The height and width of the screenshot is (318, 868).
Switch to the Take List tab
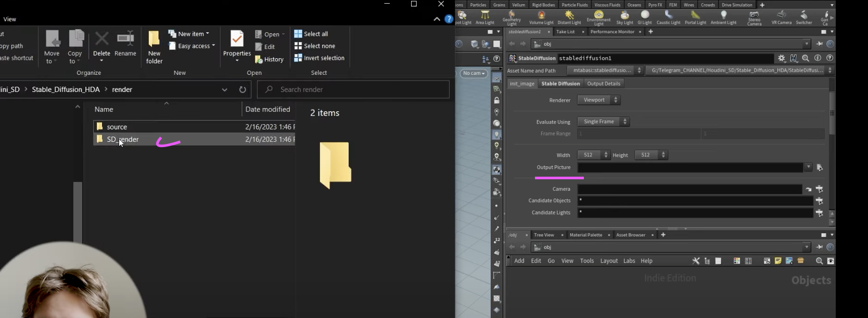565,32
